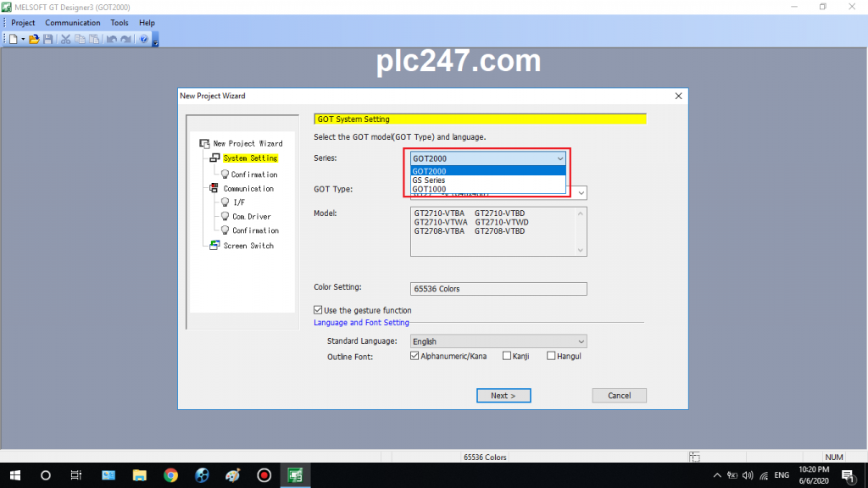Enable the Hangul outline font checkbox
This screenshot has height=488, width=868.
551,356
